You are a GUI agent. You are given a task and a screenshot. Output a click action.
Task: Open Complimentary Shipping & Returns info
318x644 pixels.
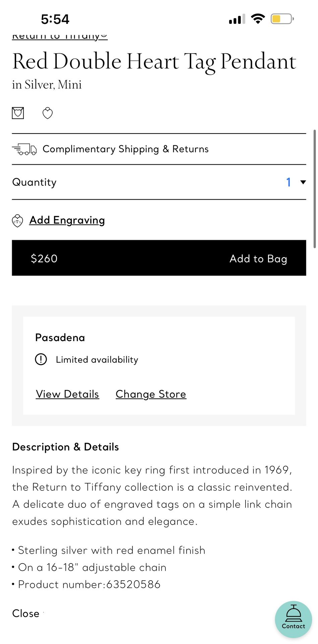(x=125, y=149)
